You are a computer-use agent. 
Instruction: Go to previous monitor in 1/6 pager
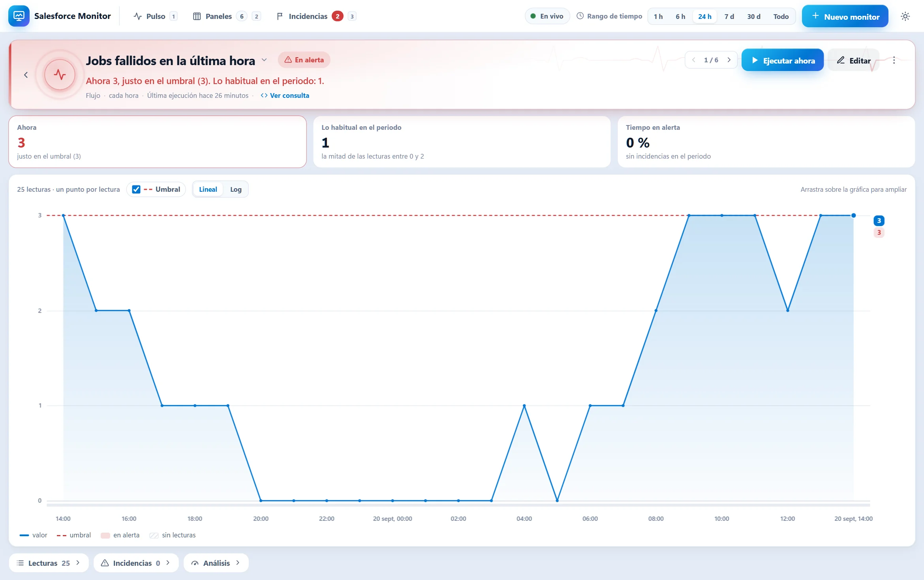(693, 60)
